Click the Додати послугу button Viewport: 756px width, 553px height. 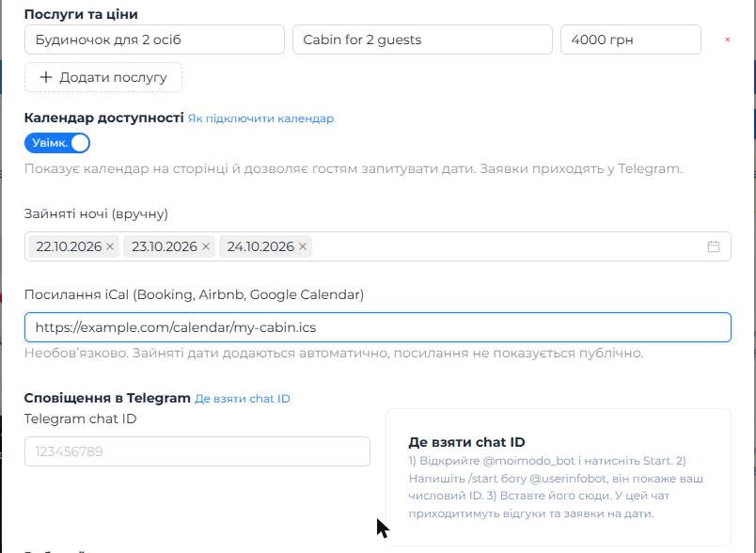click(103, 77)
